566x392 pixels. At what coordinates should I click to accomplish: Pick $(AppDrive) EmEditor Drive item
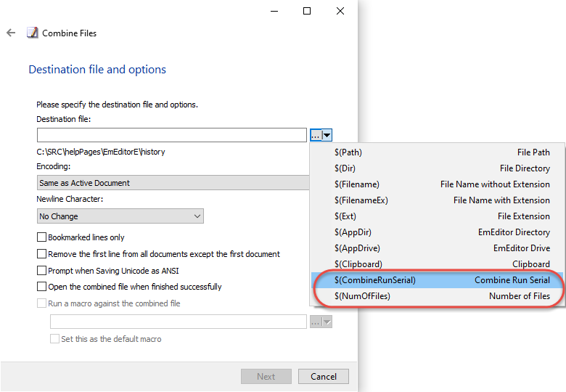(438, 248)
